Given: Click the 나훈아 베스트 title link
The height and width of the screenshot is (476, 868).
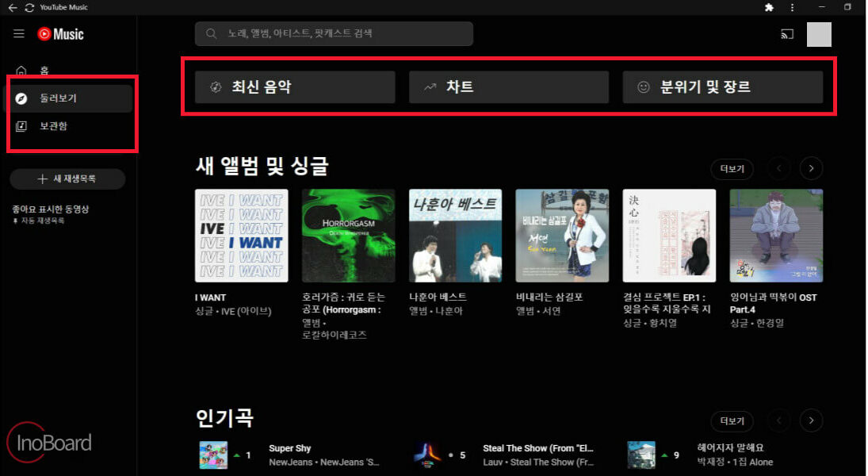Looking at the screenshot, I should tap(438, 297).
